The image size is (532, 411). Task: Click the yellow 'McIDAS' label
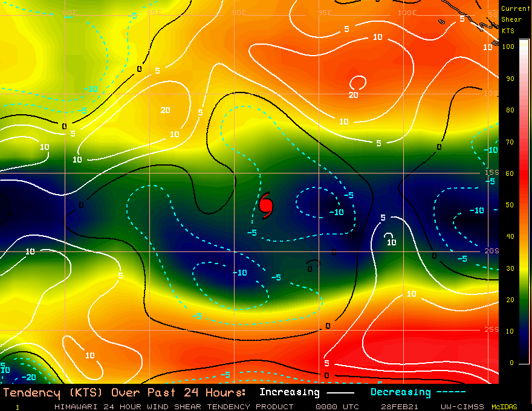[x=504, y=407]
